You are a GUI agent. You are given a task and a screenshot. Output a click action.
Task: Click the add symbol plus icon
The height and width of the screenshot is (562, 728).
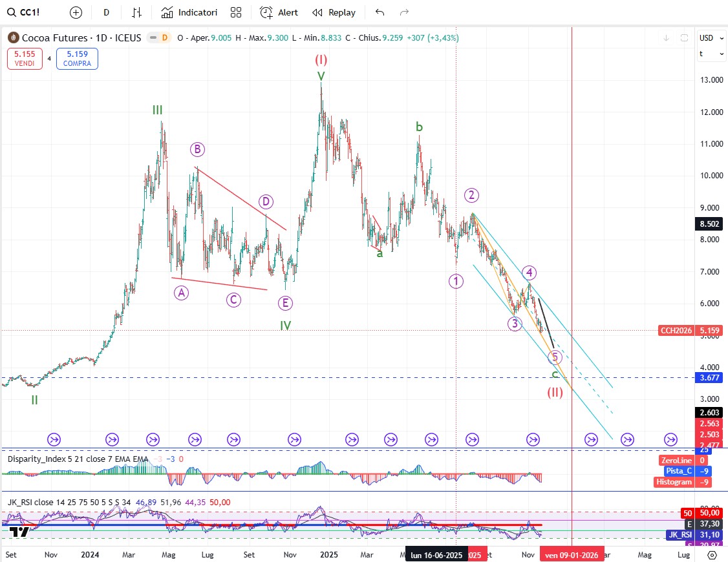(x=76, y=12)
